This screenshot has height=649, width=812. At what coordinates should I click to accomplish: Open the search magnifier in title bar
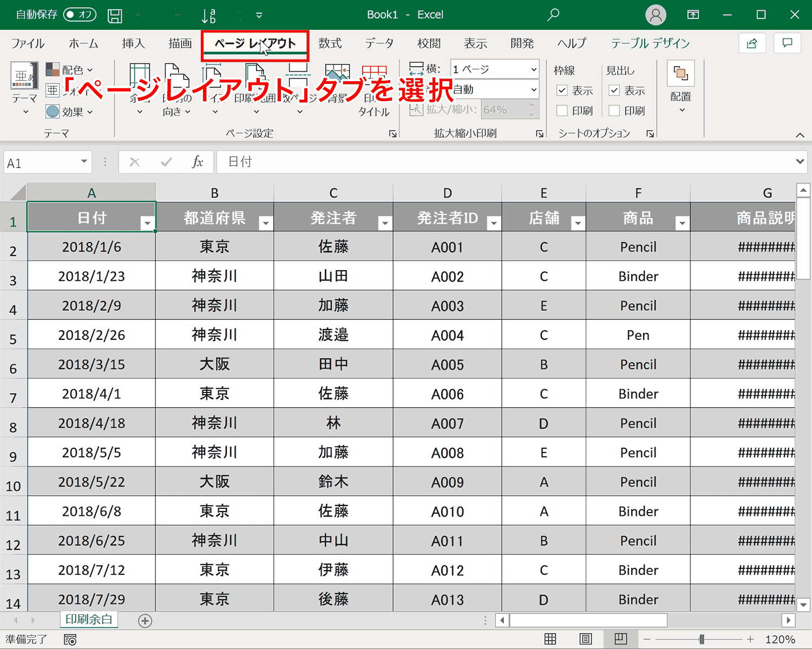[553, 15]
